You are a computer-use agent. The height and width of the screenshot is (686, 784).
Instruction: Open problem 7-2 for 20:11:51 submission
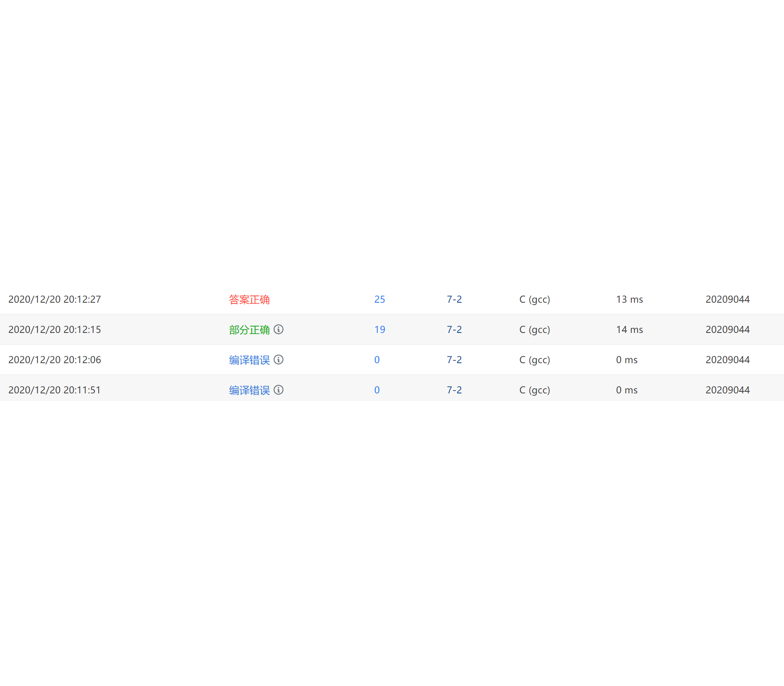click(454, 390)
